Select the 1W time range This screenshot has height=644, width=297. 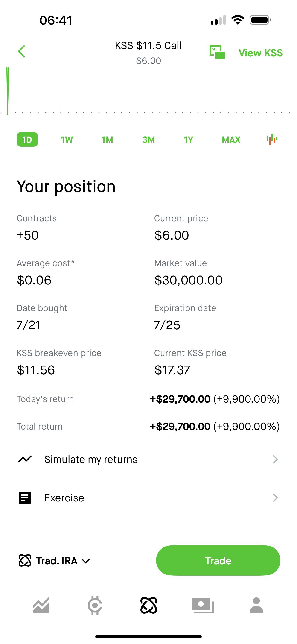click(x=67, y=140)
